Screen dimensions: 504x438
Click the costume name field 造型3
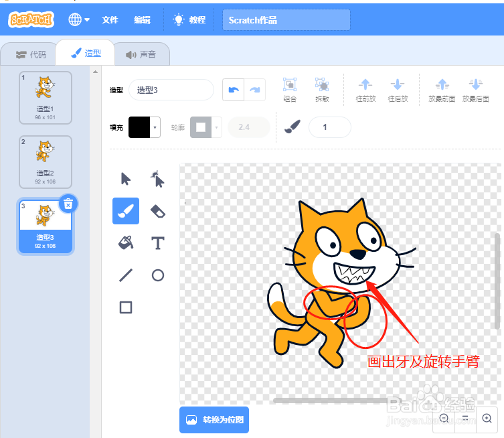[x=171, y=90]
